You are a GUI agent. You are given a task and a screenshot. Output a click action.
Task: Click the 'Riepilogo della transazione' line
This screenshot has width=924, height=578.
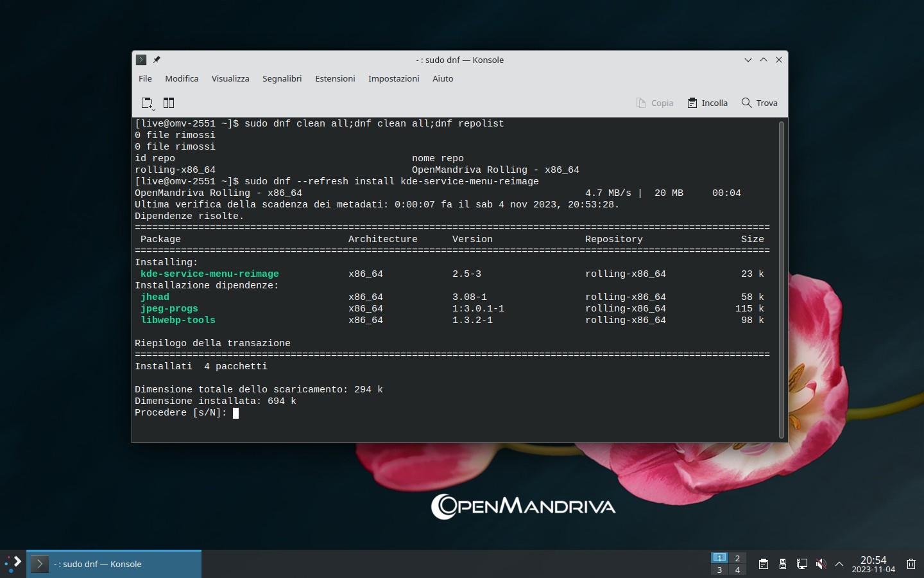coord(212,343)
